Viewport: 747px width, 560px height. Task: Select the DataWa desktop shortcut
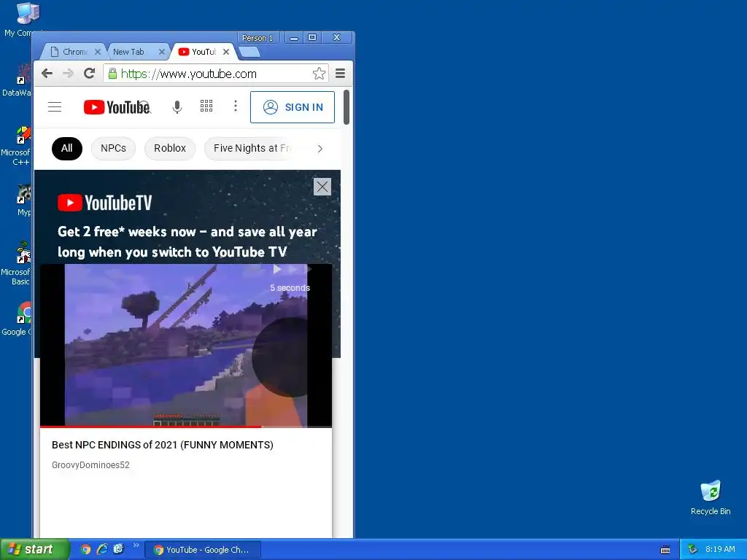point(18,81)
